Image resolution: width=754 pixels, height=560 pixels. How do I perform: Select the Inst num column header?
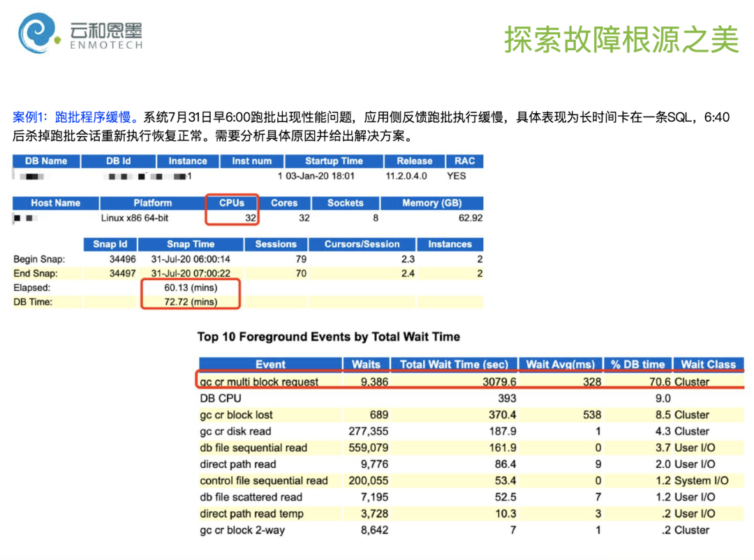251,161
